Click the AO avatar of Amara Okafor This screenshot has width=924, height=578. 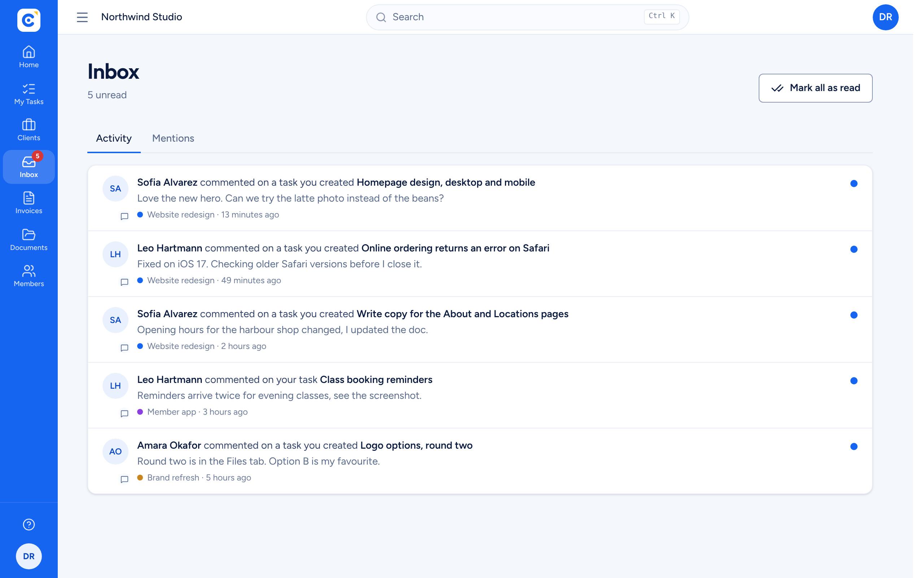pos(115,452)
